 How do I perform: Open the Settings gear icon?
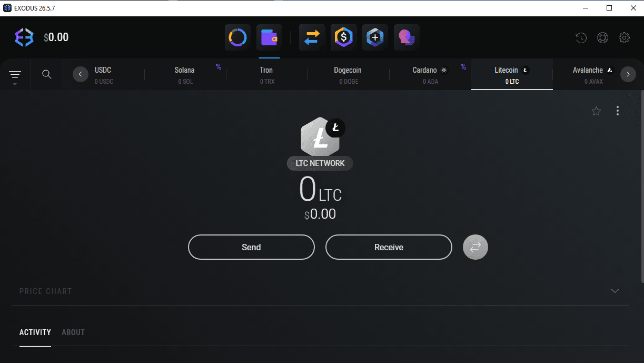pyautogui.click(x=624, y=37)
